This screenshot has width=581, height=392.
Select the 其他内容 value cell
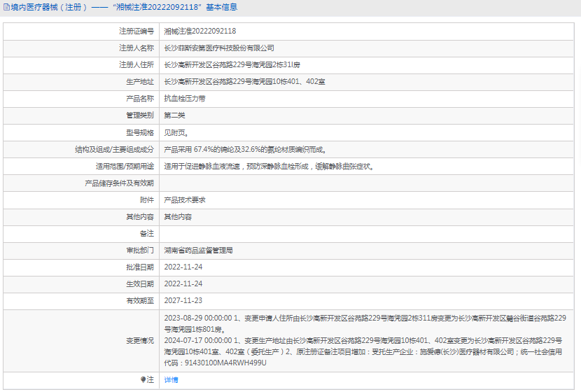point(178,217)
